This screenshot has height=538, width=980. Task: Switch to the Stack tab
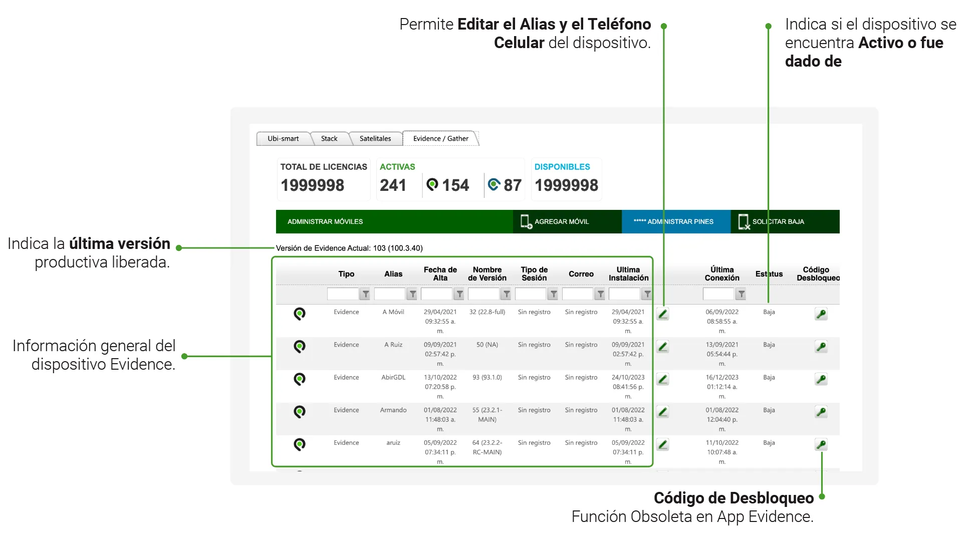coord(329,139)
